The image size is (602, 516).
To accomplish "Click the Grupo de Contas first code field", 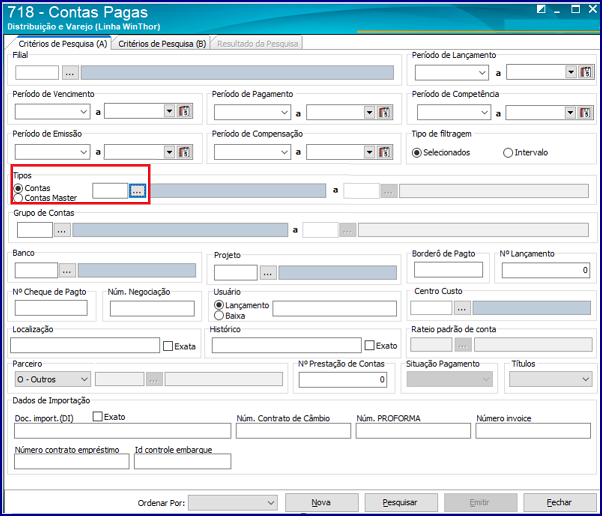I will click(35, 230).
